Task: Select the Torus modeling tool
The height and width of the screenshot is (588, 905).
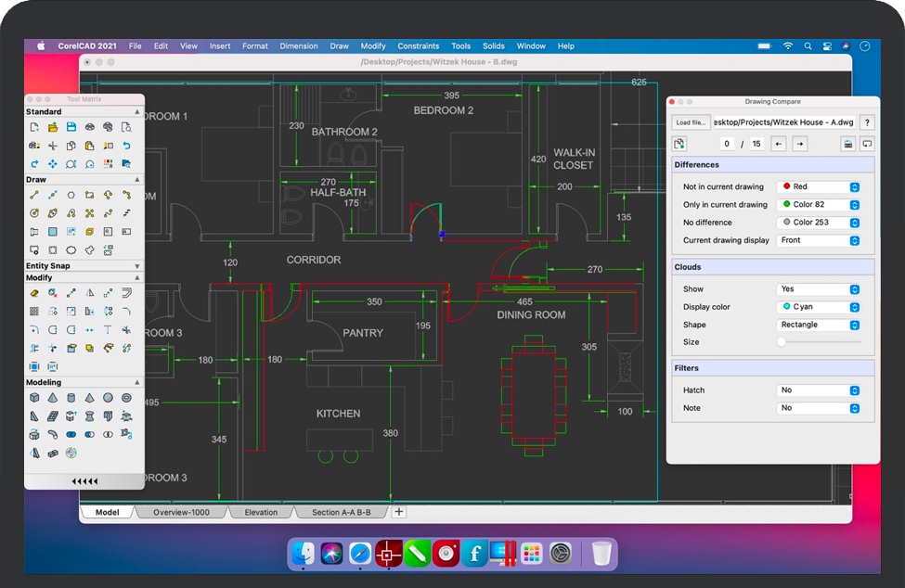Action: pos(126,398)
